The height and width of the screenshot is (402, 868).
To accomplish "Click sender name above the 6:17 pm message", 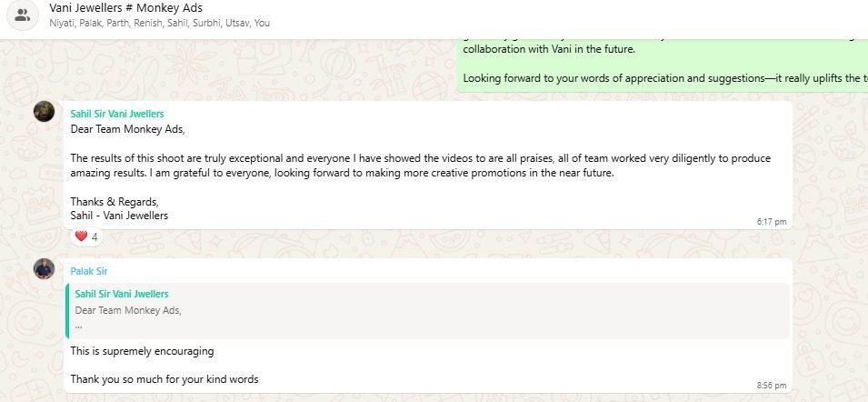I will (x=117, y=114).
